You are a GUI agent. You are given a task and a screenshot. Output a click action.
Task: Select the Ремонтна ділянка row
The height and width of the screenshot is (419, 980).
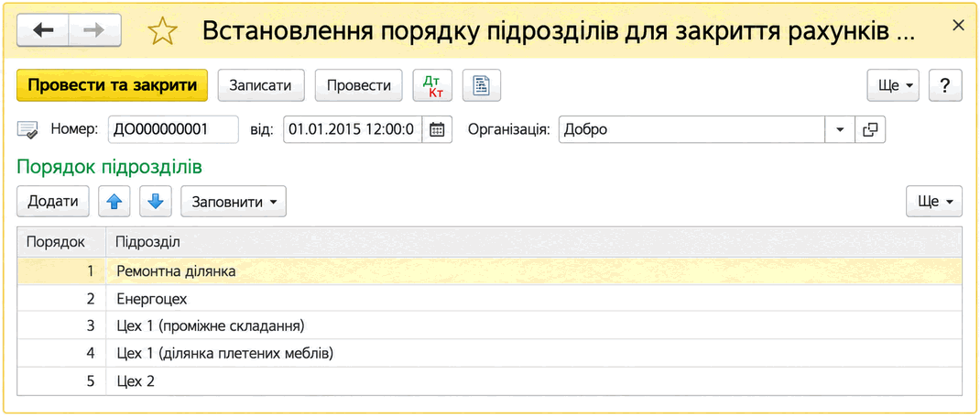[x=489, y=271]
